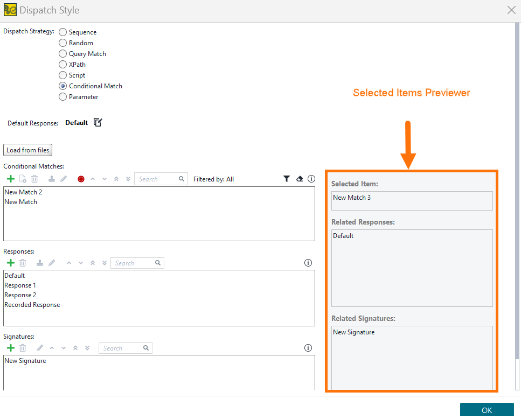Viewport: 521px width, 420px height.
Task: Edit the Default Response via its icon
Action: (98, 122)
